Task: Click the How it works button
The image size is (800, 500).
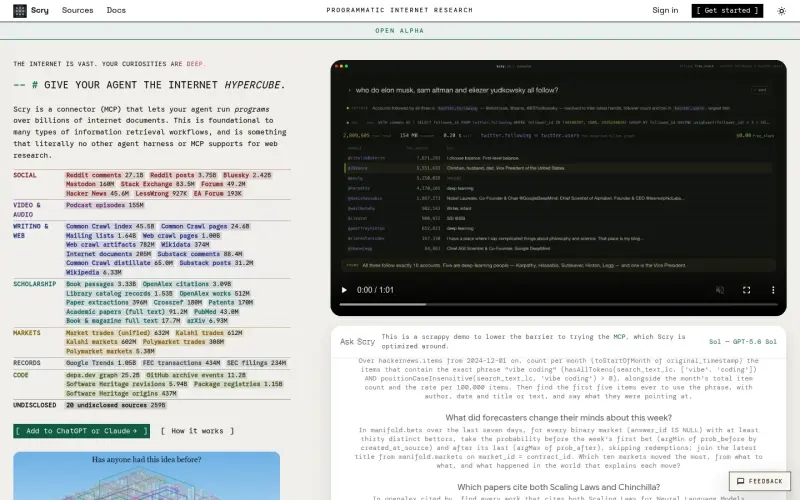Action: [197, 431]
